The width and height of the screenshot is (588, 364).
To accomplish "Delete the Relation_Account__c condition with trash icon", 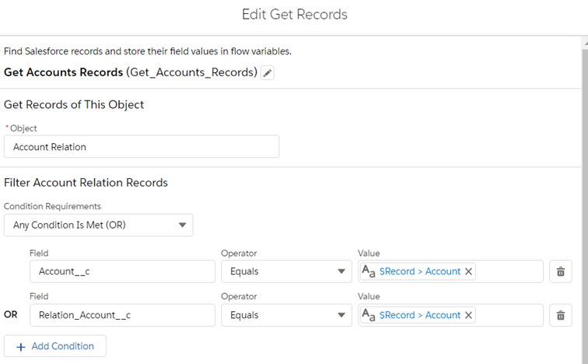I will coord(559,315).
